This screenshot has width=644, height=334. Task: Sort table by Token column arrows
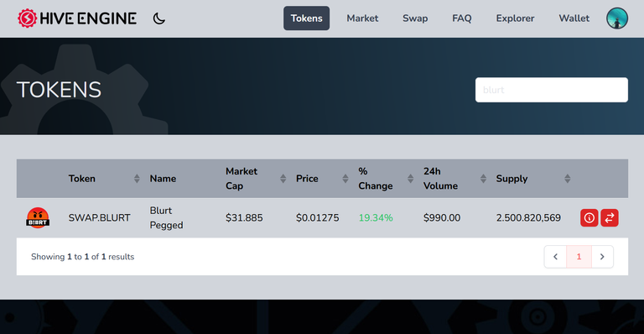pos(137,179)
